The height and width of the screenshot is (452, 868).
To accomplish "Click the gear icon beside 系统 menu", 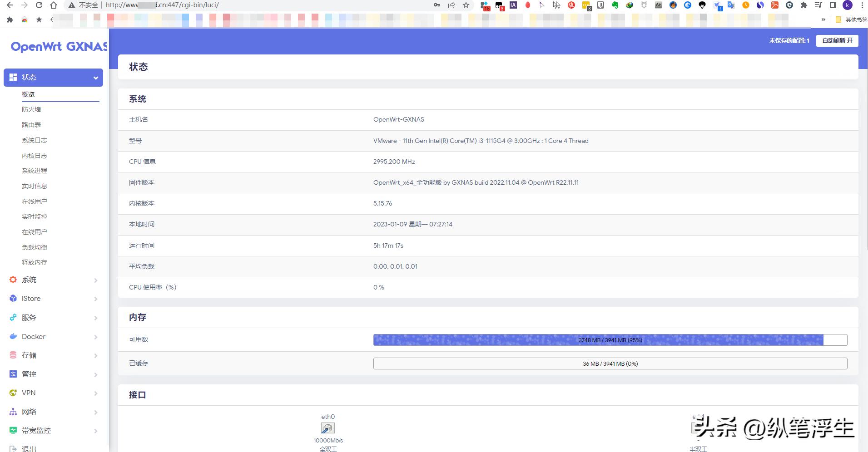I will (13, 280).
